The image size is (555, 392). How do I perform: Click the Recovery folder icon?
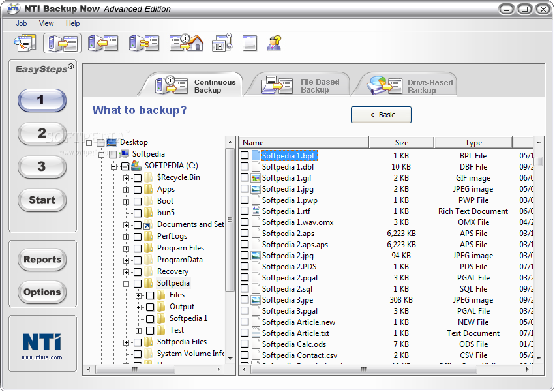[x=149, y=271]
